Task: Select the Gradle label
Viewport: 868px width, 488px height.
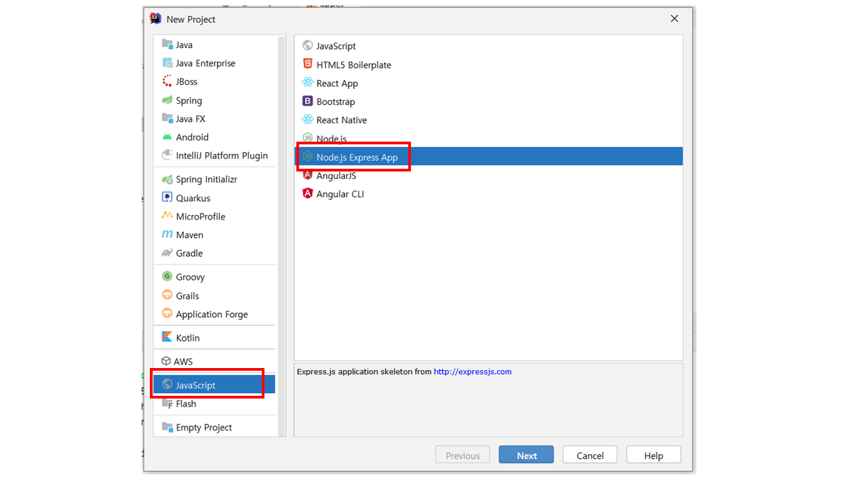Action: coord(190,253)
